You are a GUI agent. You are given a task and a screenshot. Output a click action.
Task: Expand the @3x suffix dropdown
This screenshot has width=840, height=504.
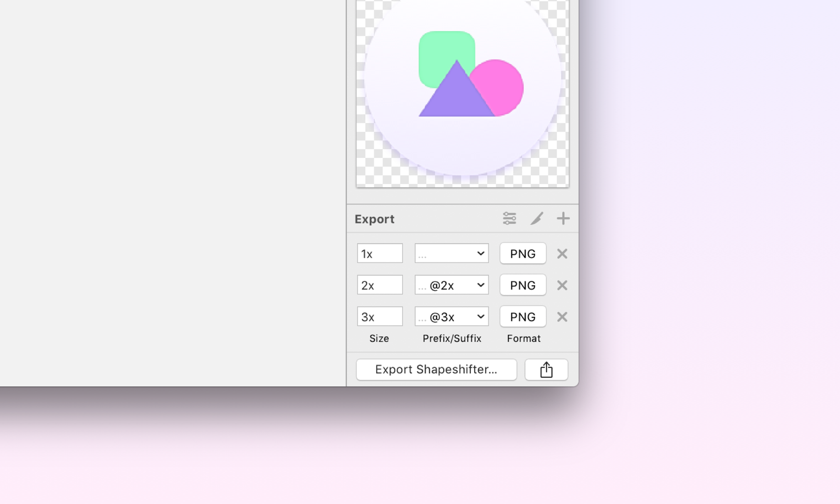451,317
